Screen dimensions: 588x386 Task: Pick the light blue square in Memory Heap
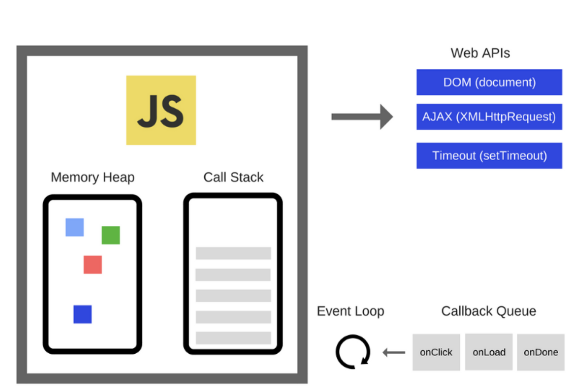pyautogui.click(x=75, y=227)
